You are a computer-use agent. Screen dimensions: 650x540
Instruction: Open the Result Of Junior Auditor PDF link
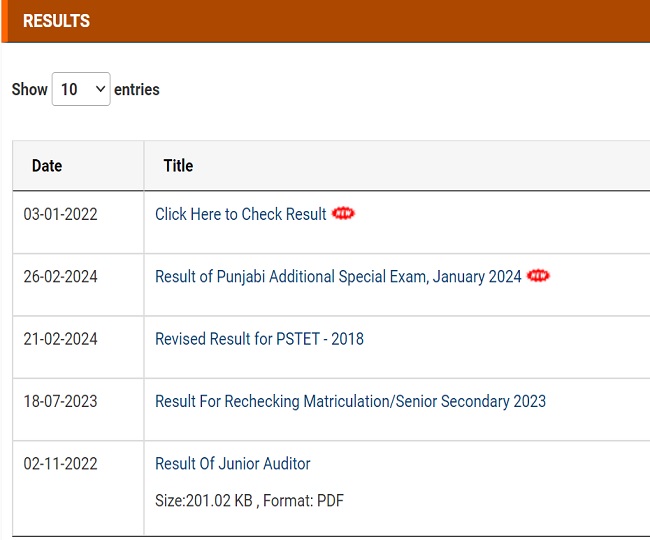tap(233, 463)
